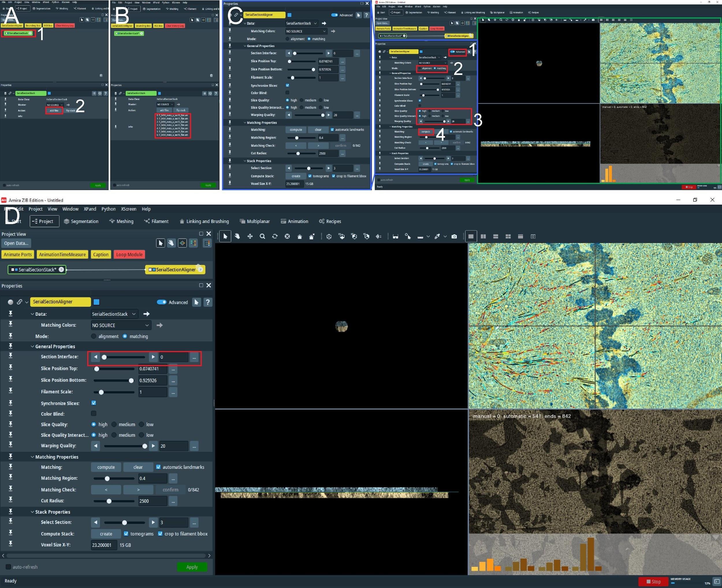Select two stacked viewers layout in panel D
Screen dimensions: 722x588
pyautogui.click(x=496, y=236)
